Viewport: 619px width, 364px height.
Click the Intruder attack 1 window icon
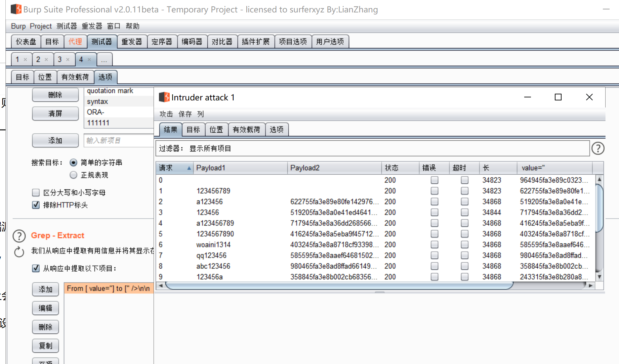(x=164, y=97)
